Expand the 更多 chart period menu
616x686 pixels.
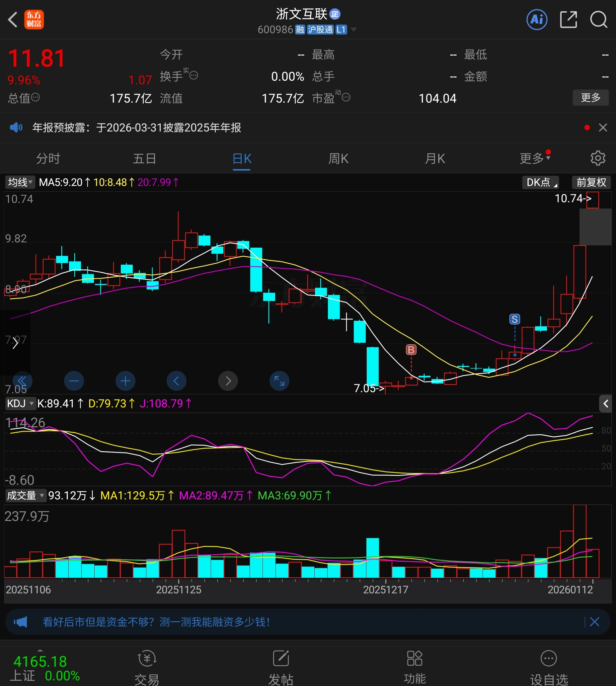point(535,158)
